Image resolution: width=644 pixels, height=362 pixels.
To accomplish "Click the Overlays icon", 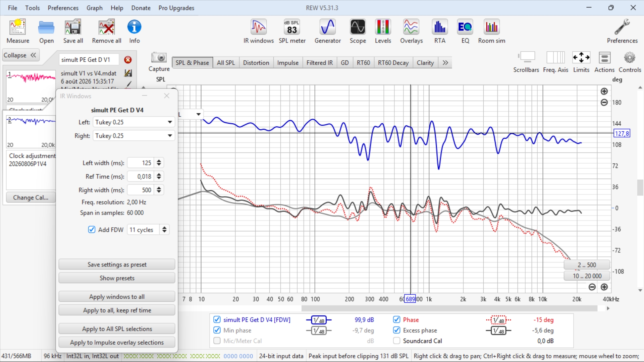I will tap(411, 31).
